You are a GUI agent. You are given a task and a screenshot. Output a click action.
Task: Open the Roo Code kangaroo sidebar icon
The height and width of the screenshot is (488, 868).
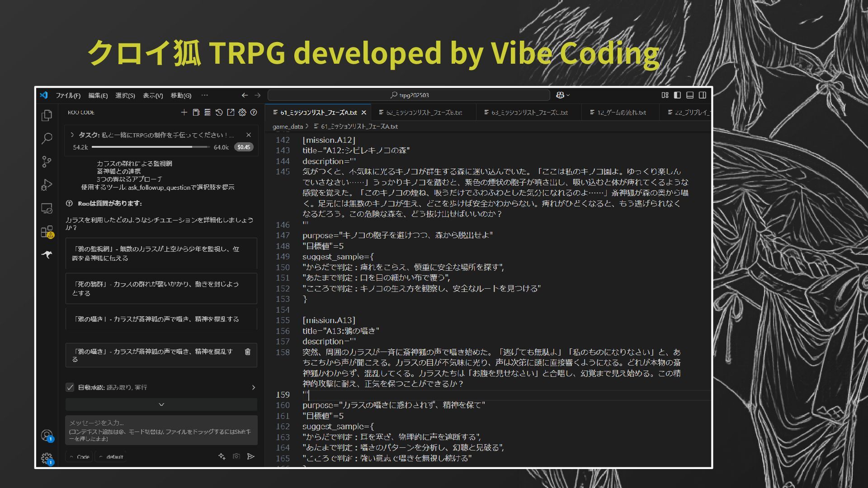coord(47,255)
